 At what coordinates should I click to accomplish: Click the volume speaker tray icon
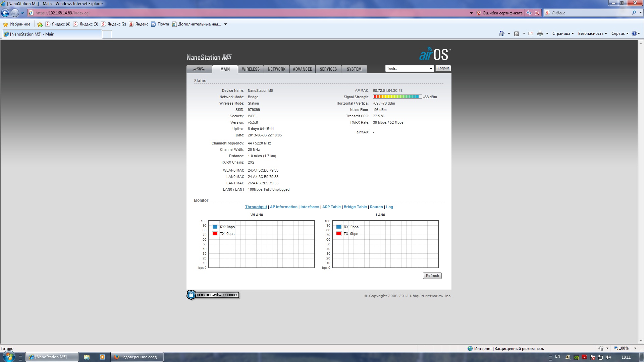tap(608, 357)
